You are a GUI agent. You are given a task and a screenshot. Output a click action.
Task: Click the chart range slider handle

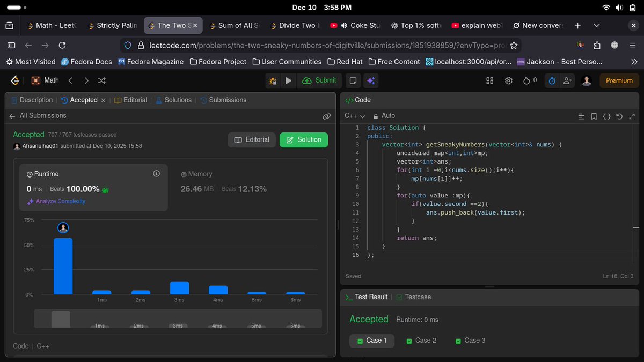coord(61,319)
